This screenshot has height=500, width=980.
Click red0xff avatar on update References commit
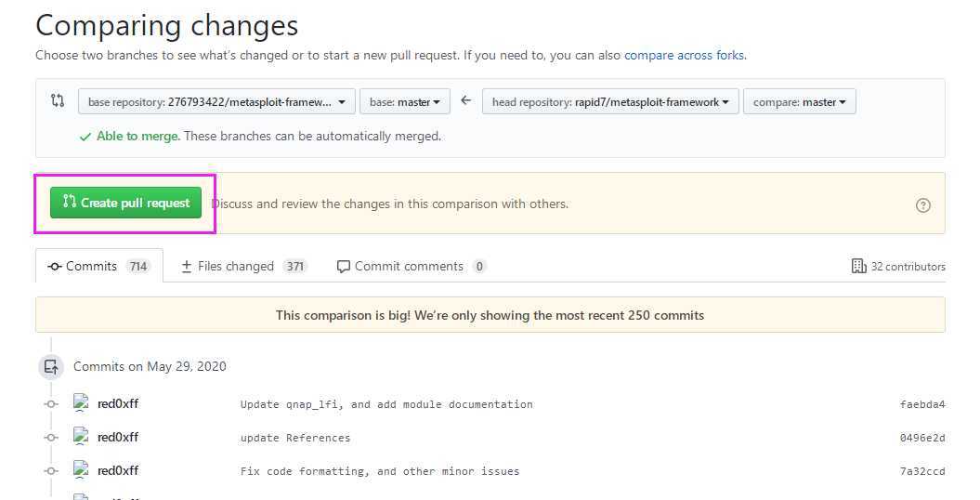coord(79,437)
